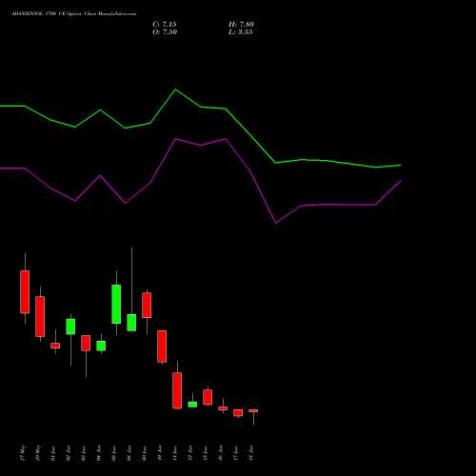Click the red candlestick for 27 May
Viewport: 476px width, 476px height.
tap(25, 291)
